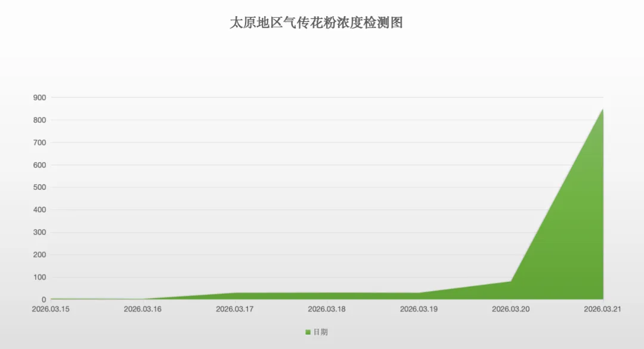Click the x-axis label 2026.03.21
Viewport: 644px width, 349px height.
click(x=602, y=309)
